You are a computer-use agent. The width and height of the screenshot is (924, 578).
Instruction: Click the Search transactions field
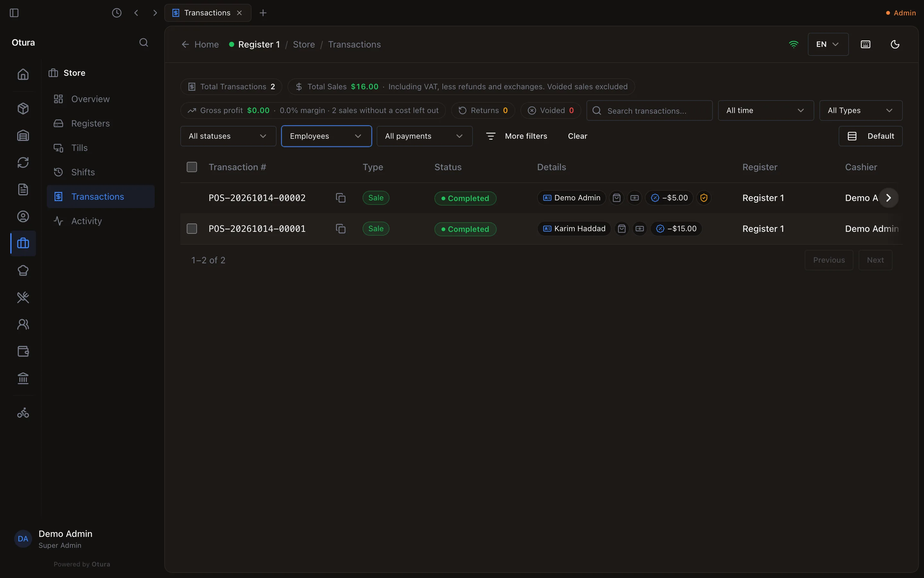tap(649, 110)
